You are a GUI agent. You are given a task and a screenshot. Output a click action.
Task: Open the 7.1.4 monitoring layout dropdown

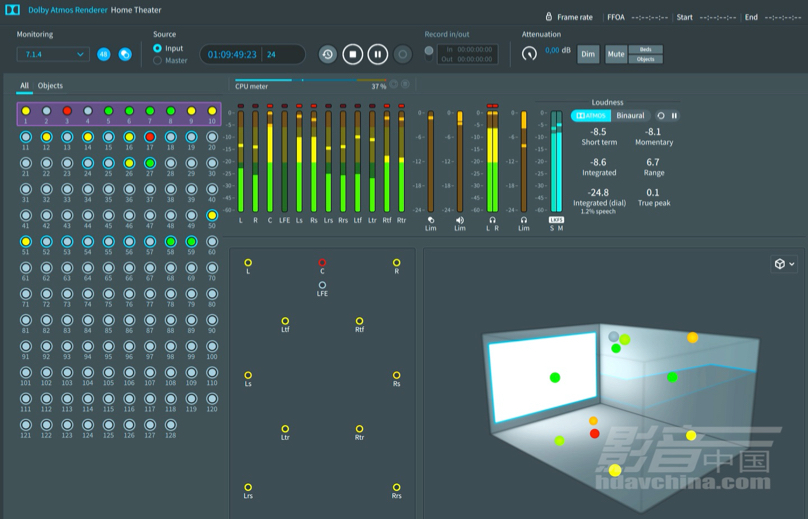tap(53, 54)
